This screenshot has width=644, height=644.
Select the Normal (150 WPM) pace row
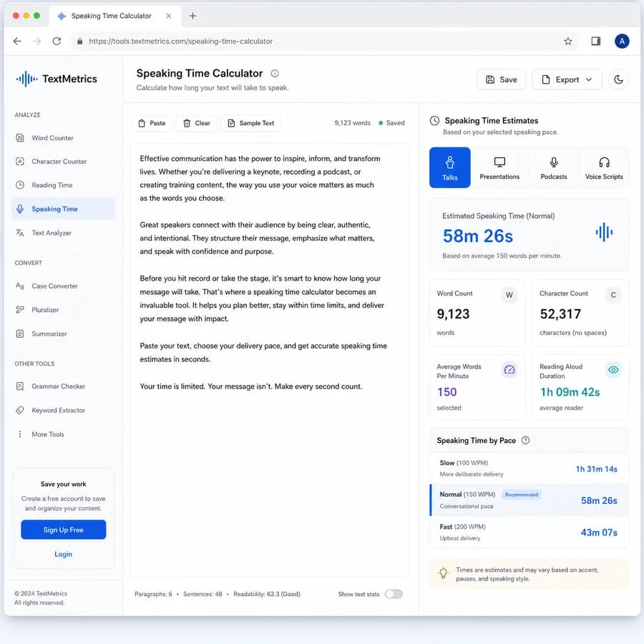529,500
